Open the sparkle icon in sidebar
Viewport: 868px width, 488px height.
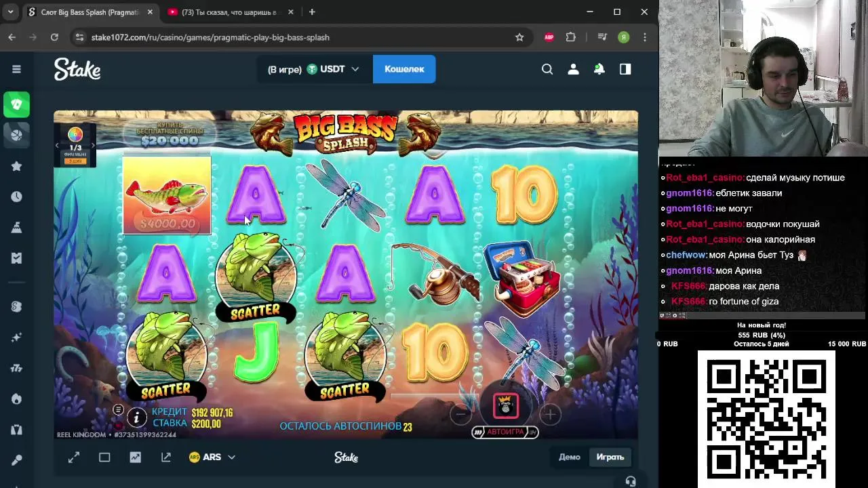pyautogui.click(x=16, y=337)
